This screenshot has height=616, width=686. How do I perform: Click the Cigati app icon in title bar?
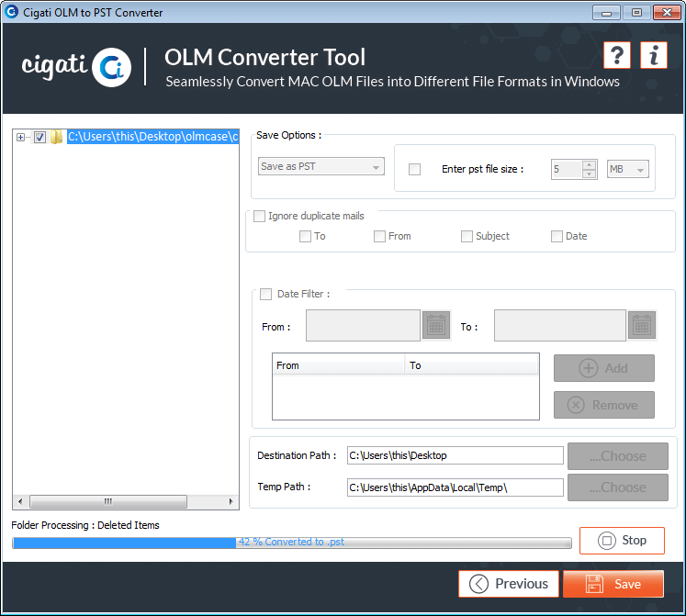[x=11, y=11]
